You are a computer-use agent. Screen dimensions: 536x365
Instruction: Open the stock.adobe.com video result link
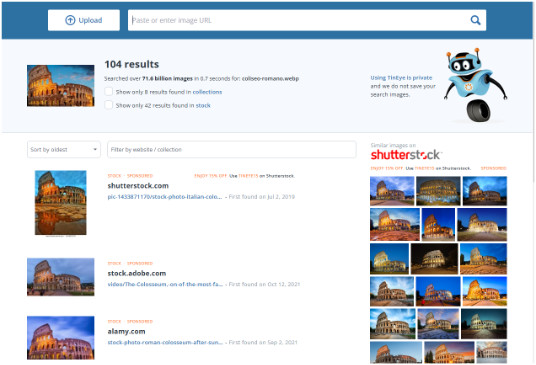[x=165, y=284]
